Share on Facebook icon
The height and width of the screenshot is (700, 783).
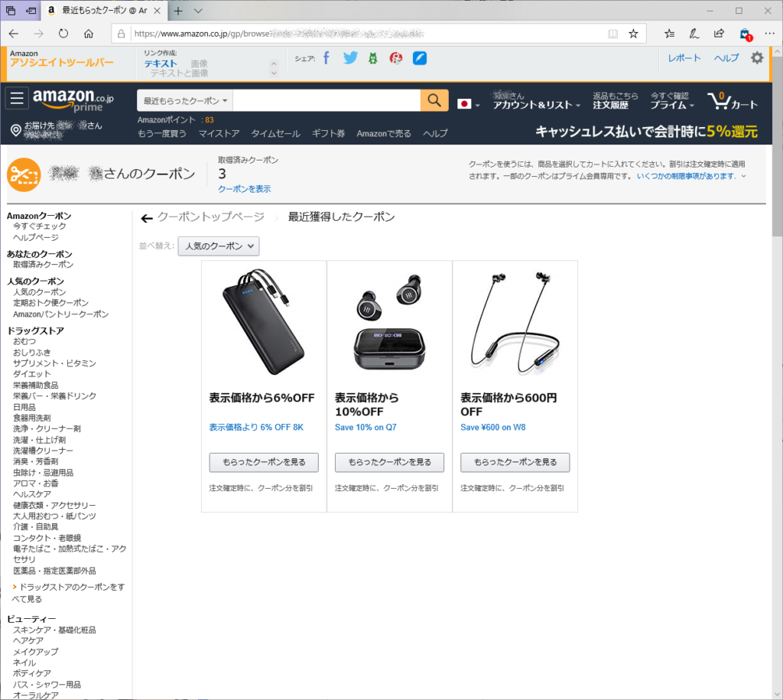[327, 58]
